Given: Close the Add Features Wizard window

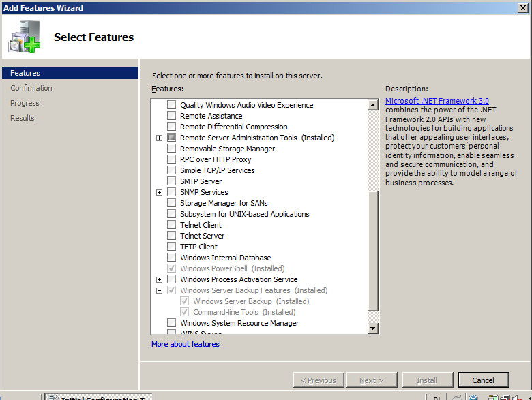Looking at the screenshot, I should click(x=523, y=7).
